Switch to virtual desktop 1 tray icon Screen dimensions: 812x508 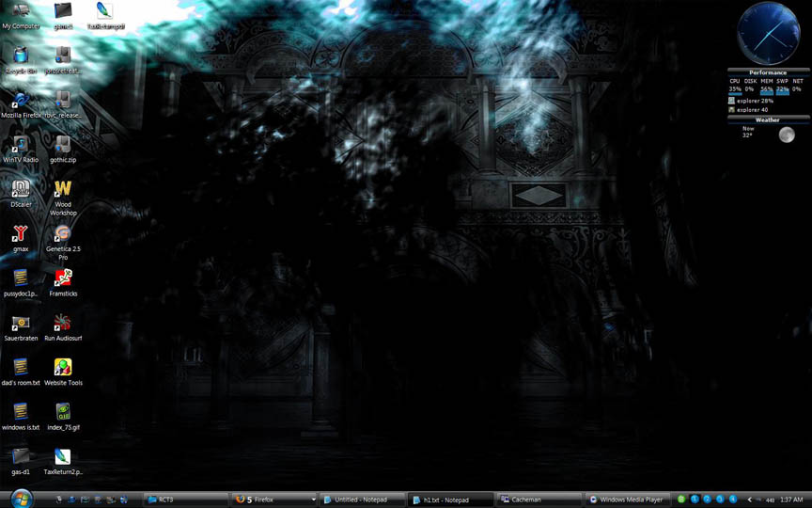pyautogui.click(x=695, y=500)
